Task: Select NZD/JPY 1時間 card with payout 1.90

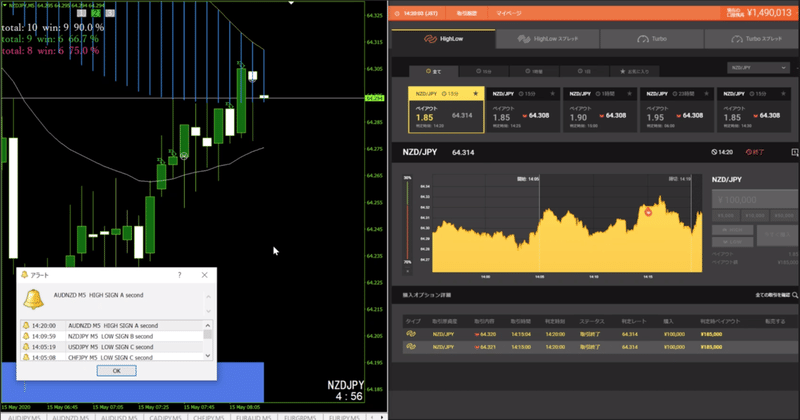Action: pos(600,110)
